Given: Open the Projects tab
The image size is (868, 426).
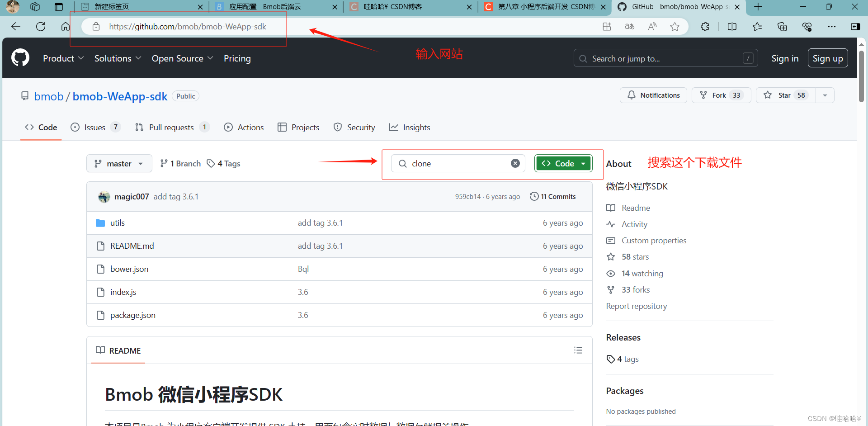Looking at the screenshot, I should (298, 127).
